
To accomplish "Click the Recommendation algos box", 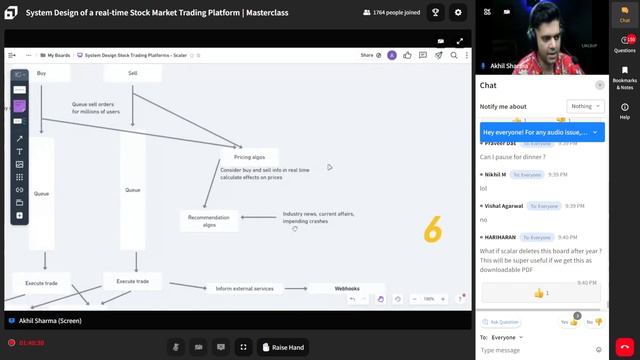I will [x=209, y=221].
